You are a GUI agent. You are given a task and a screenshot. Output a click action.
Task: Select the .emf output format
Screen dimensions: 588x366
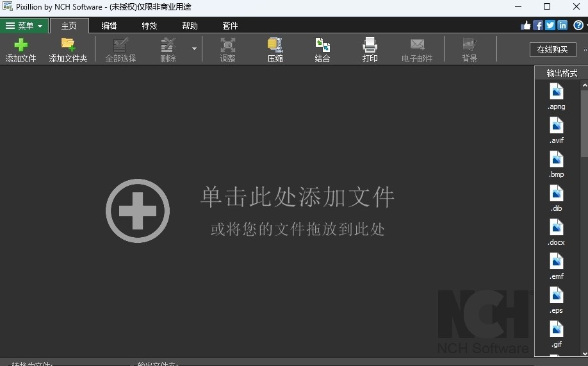pyautogui.click(x=557, y=266)
